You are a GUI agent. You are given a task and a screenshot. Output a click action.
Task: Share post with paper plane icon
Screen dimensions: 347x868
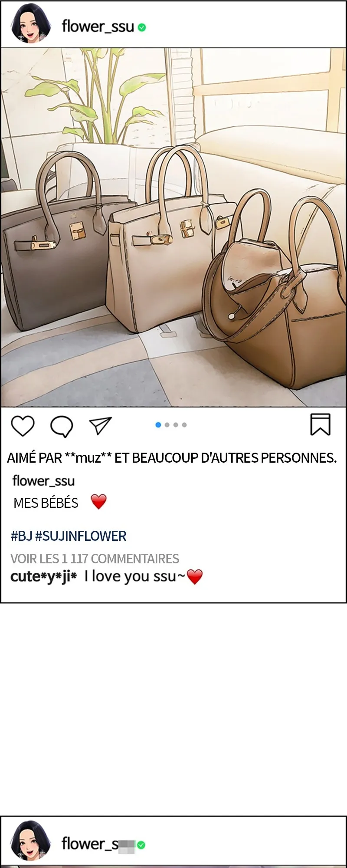tap(100, 426)
